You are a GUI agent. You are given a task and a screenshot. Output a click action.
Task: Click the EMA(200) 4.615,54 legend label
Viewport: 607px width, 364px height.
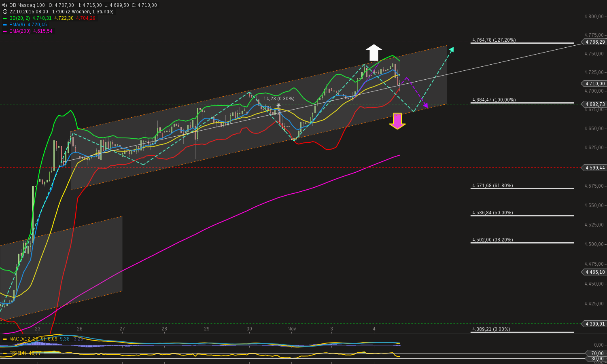pyautogui.click(x=31, y=31)
